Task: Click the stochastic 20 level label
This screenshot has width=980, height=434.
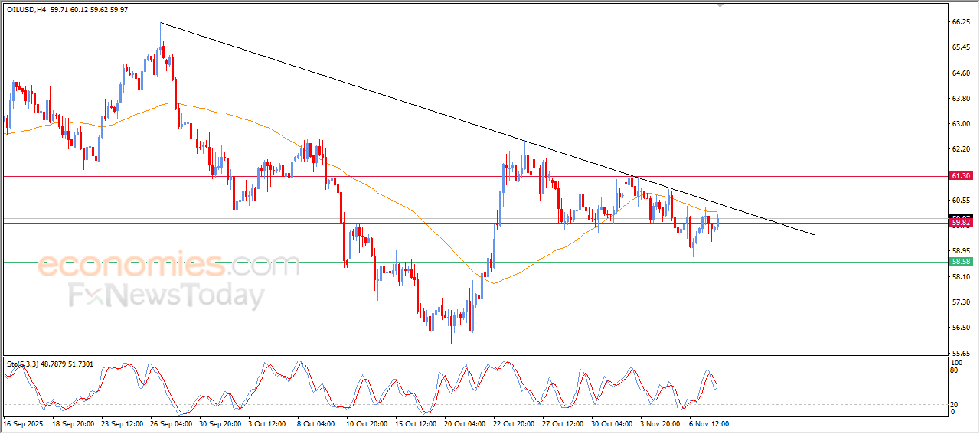Action: (x=955, y=404)
